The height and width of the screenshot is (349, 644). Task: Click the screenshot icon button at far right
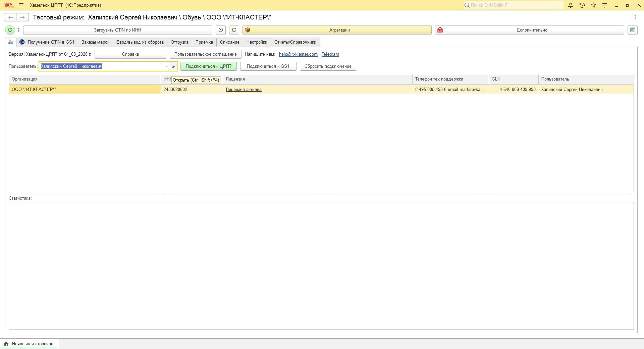[x=632, y=30]
